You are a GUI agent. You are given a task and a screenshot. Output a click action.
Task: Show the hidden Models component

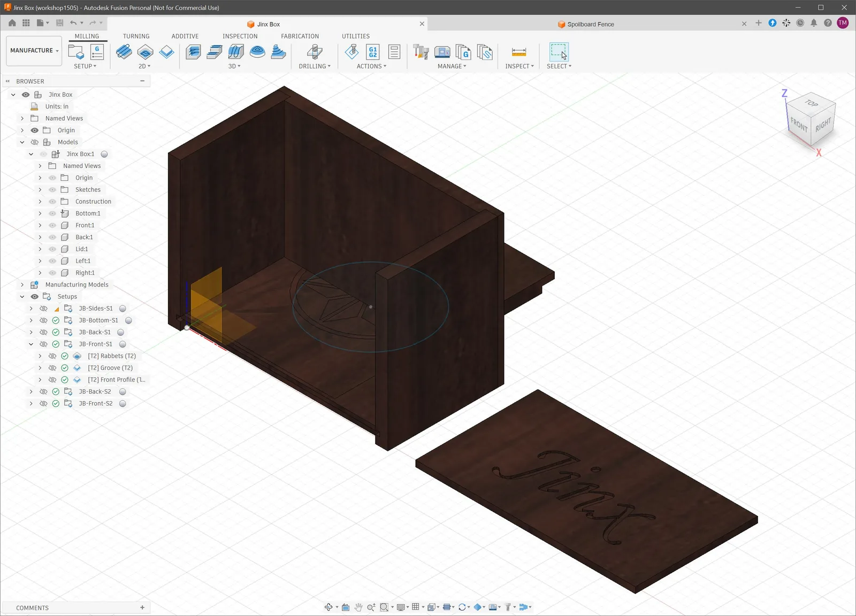click(x=35, y=142)
